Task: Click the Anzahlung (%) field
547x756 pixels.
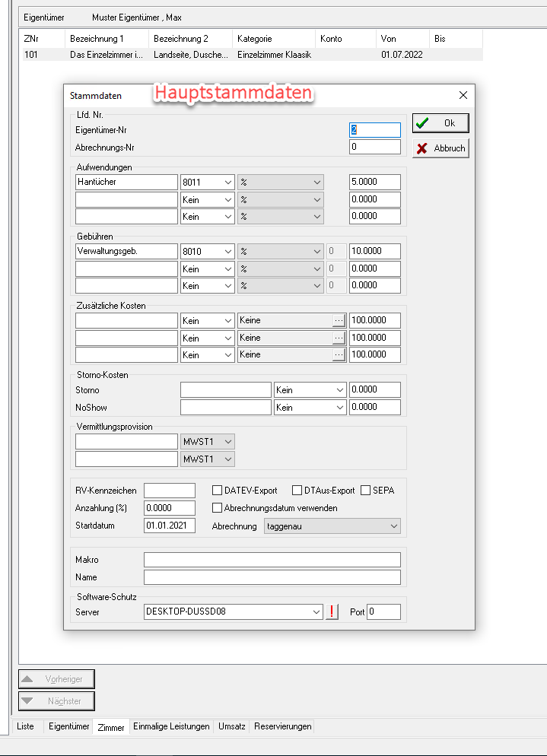Action: point(170,508)
